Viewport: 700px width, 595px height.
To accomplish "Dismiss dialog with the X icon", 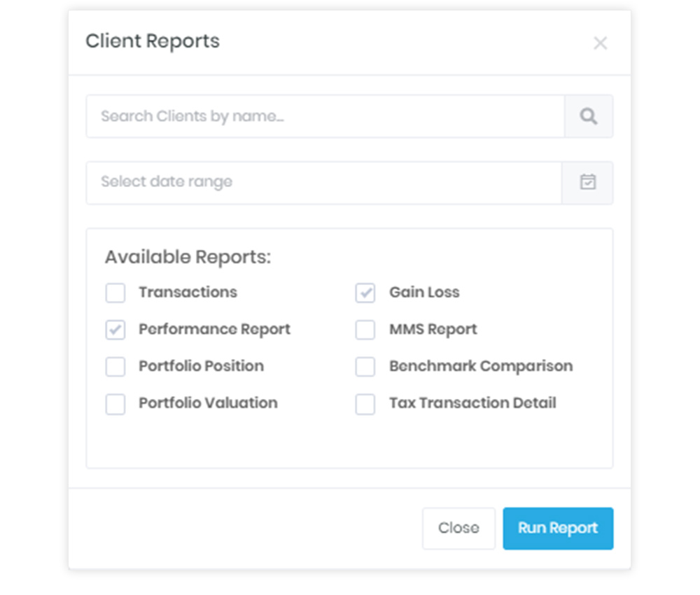I will pos(600,43).
